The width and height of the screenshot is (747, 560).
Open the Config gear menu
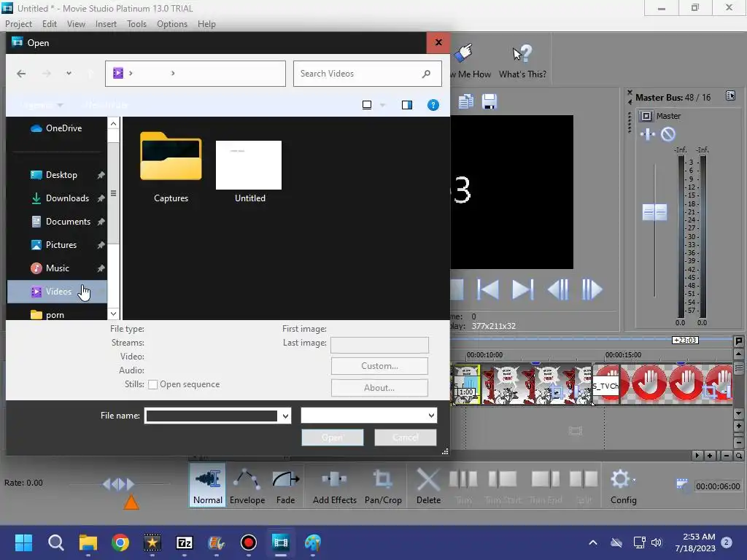click(623, 485)
